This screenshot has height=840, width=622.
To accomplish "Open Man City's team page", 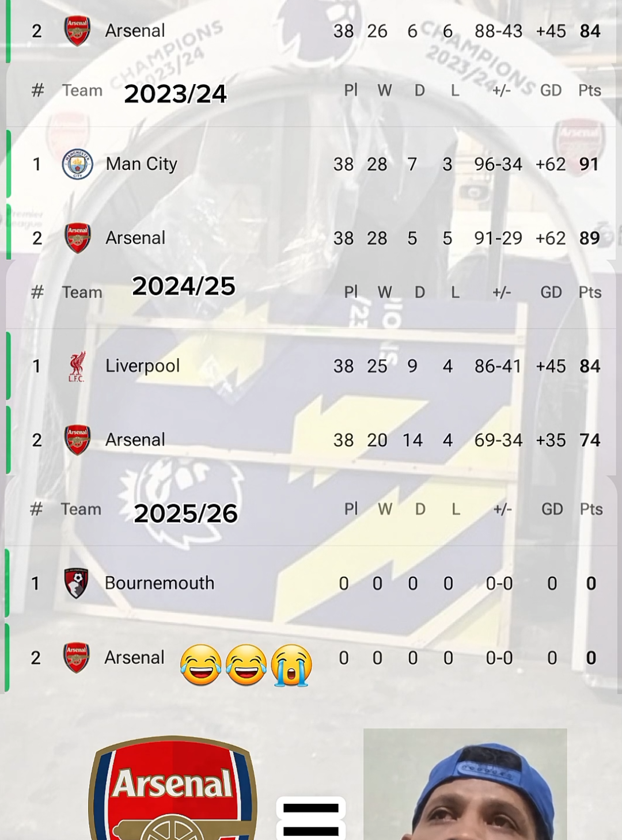I will [x=141, y=164].
